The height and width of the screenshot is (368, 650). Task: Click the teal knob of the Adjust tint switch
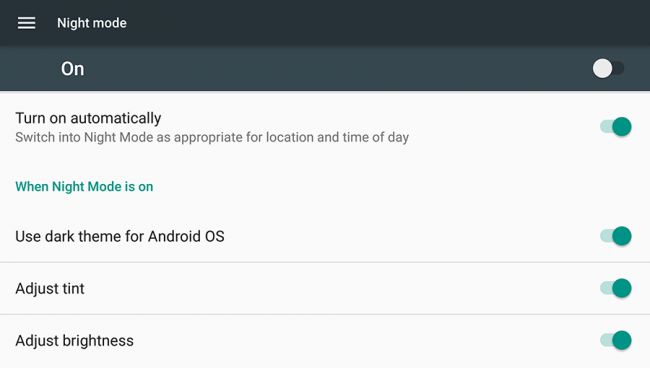point(622,288)
